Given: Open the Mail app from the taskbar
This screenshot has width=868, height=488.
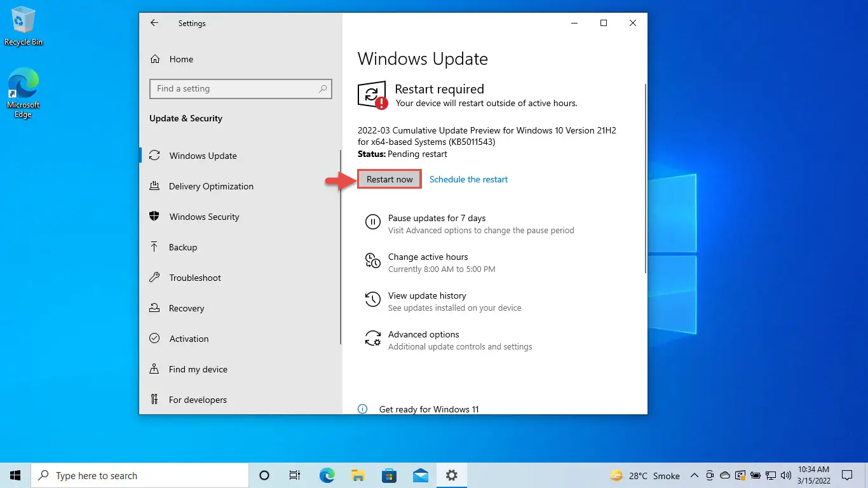Looking at the screenshot, I should (420, 475).
